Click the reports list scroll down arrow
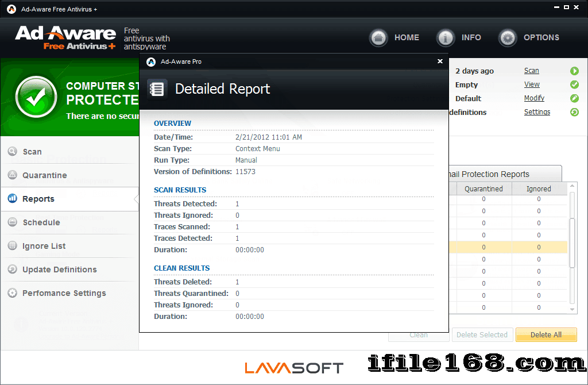 (572, 310)
